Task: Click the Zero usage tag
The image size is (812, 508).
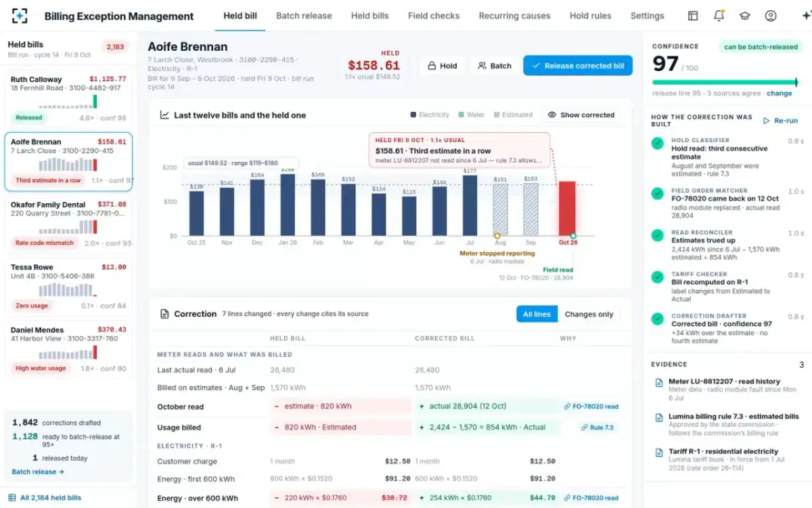Action: coord(32,305)
